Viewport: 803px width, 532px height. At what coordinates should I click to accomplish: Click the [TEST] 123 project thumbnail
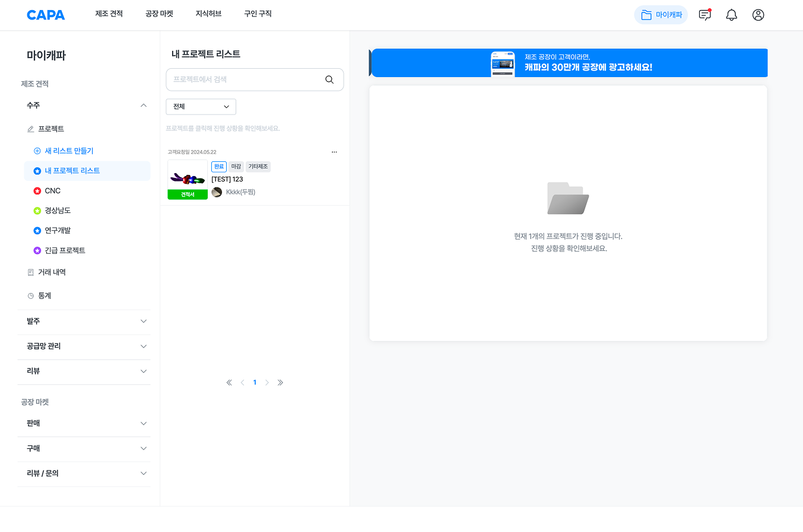pyautogui.click(x=188, y=177)
